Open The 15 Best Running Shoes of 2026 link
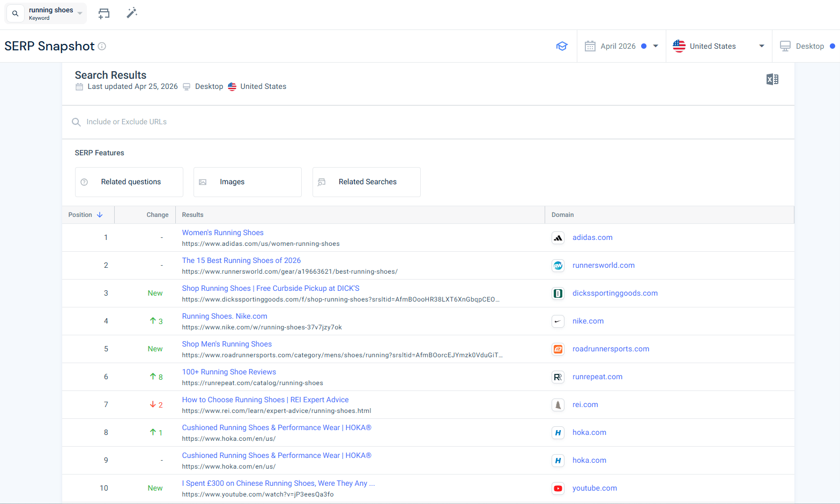Screen dimensions: 840x504 pyautogui.click(x=241, y=260)
